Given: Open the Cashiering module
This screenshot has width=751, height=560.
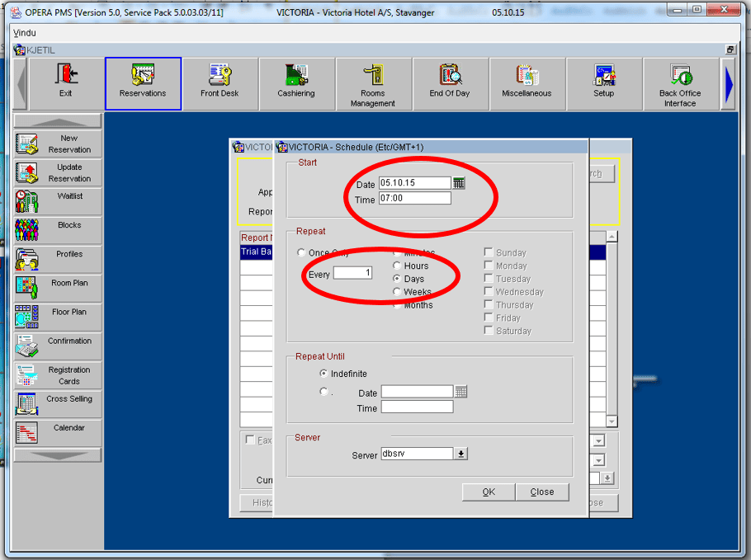Looking at the screenshot, I should (296, 83).
